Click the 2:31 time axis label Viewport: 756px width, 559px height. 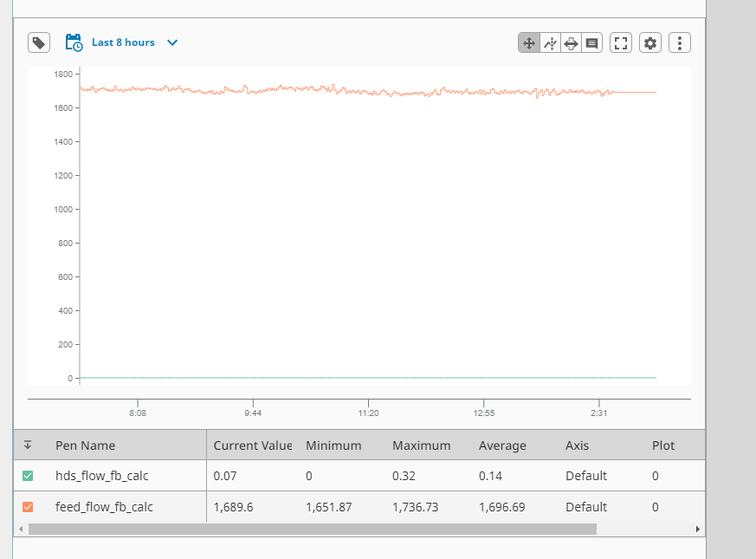tap(598, 413)
